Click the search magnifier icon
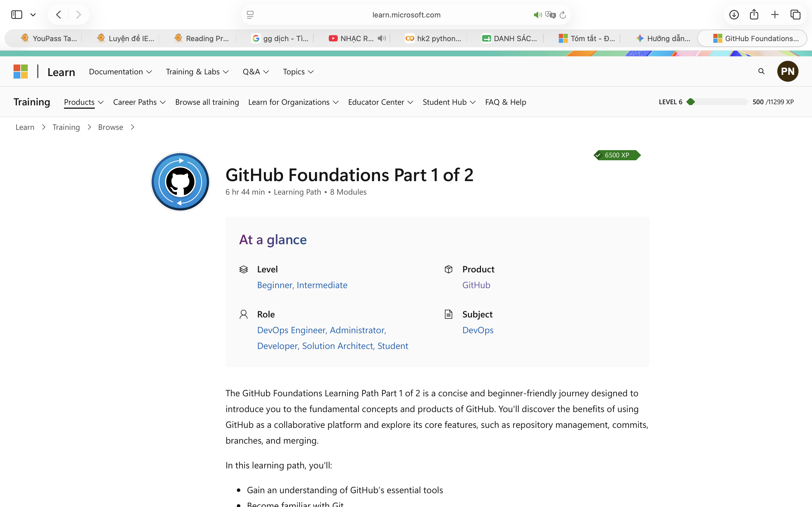This screenshot has height=507, width=812. click(x=761, y=72)
